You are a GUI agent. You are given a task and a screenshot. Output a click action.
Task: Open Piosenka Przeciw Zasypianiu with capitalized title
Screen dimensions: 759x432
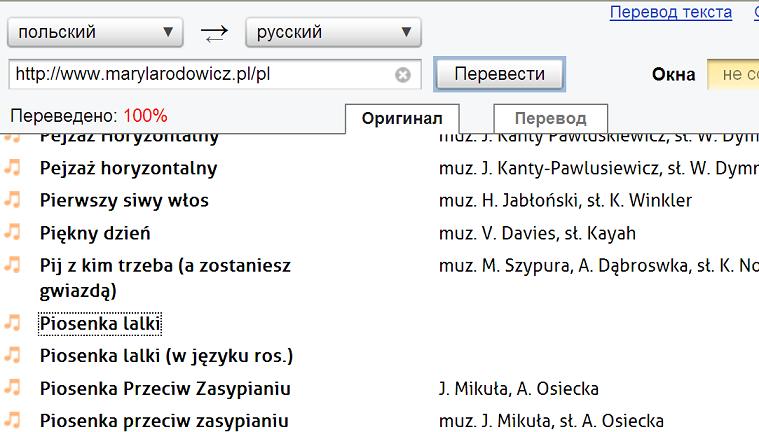click(165, 388)
